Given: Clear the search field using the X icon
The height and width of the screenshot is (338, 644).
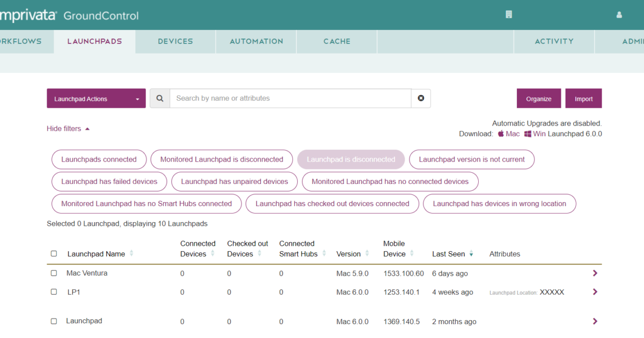Looking at the screenshot, I should 421,98.
